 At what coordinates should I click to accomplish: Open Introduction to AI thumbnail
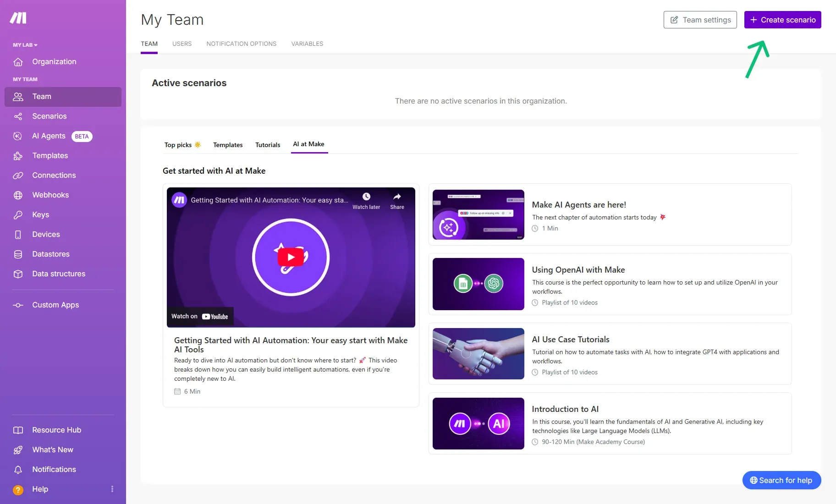pos(478,423)
